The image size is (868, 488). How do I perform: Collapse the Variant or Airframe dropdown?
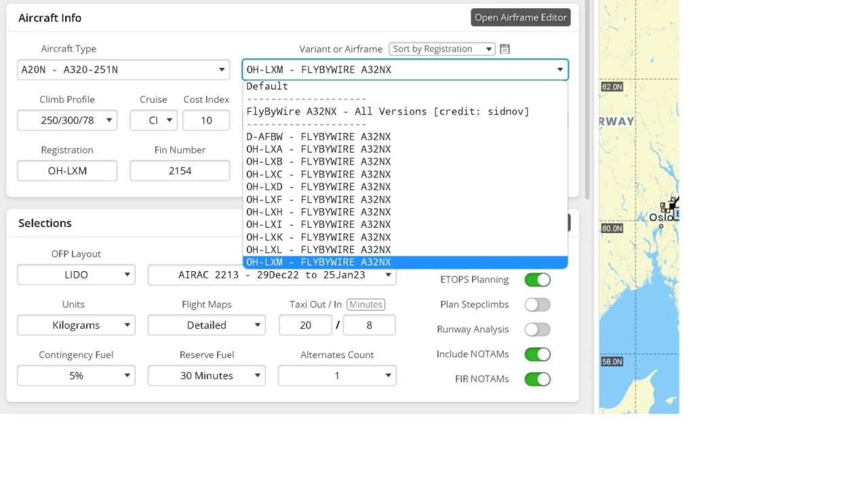point(406,70)
